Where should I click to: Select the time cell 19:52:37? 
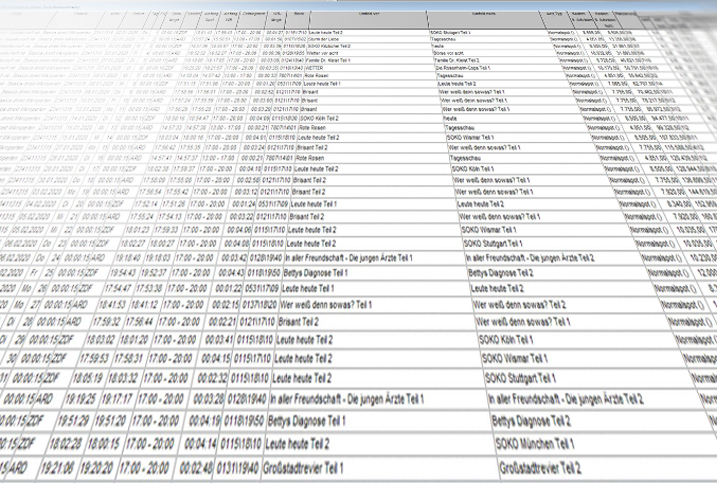coord(153,273)
